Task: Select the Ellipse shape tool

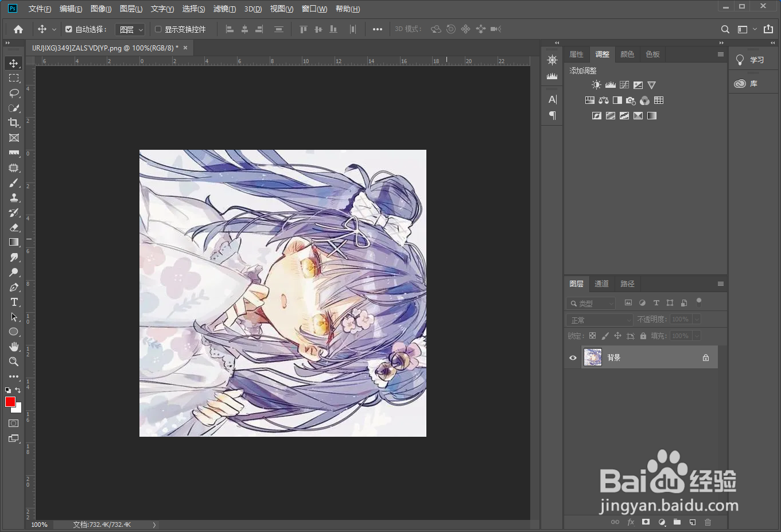Action: pyautogui.click(x=14, y=332)
